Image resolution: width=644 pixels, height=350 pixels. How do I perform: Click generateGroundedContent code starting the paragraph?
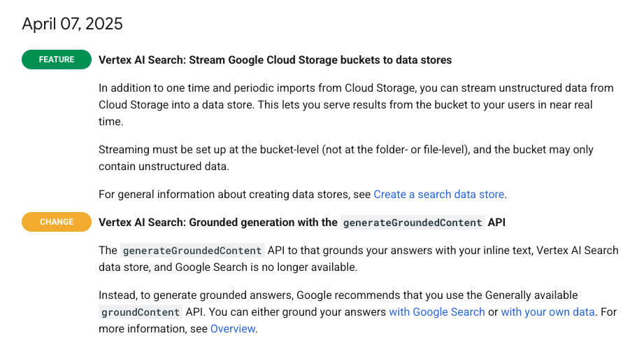click(x=192, y=251)
